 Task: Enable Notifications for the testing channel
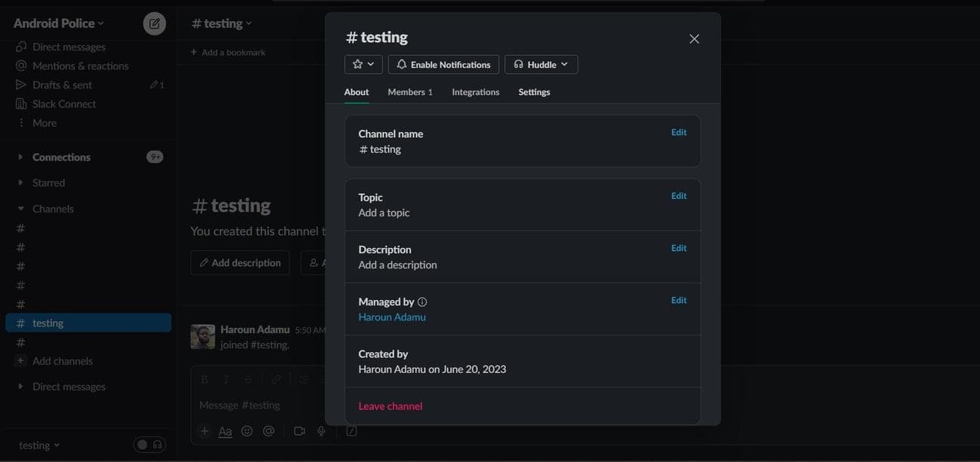click(443, 65)
